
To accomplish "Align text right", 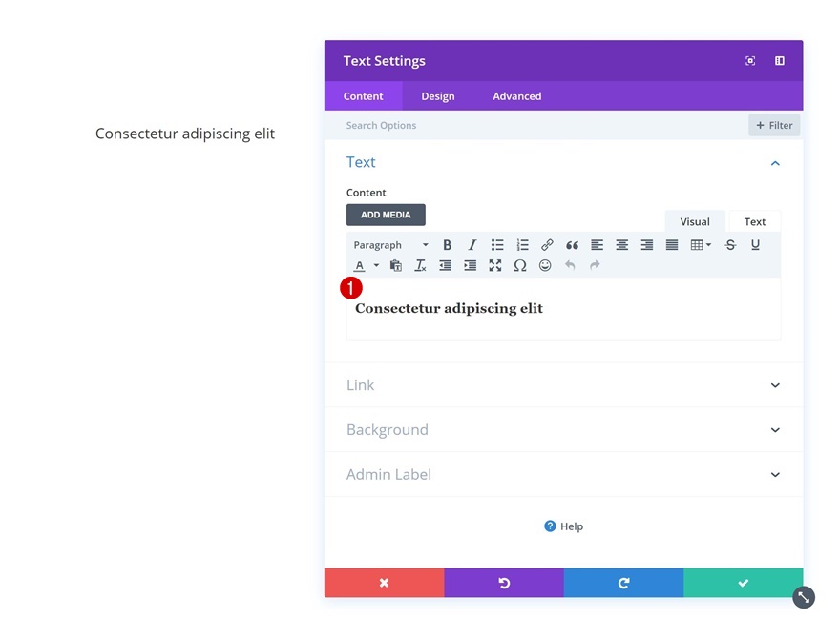I will pyautogui.click(x=646, y=245).
